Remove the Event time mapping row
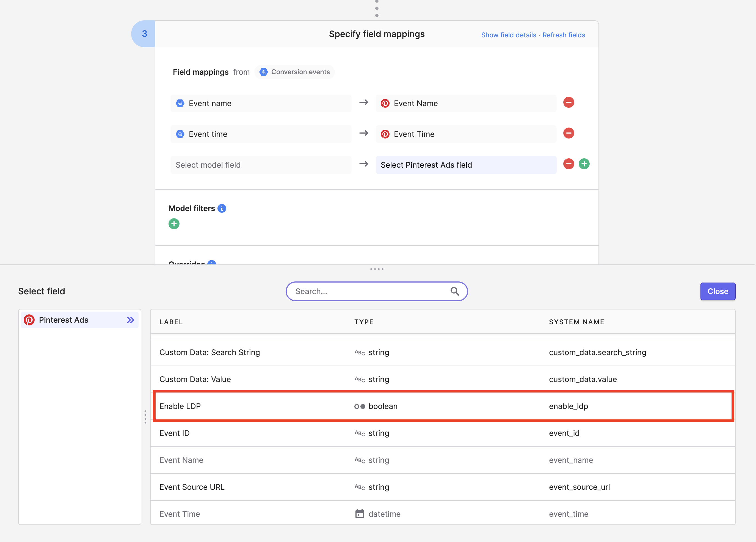Viewport: 756px width, 542px height. (x=568, y=133)
